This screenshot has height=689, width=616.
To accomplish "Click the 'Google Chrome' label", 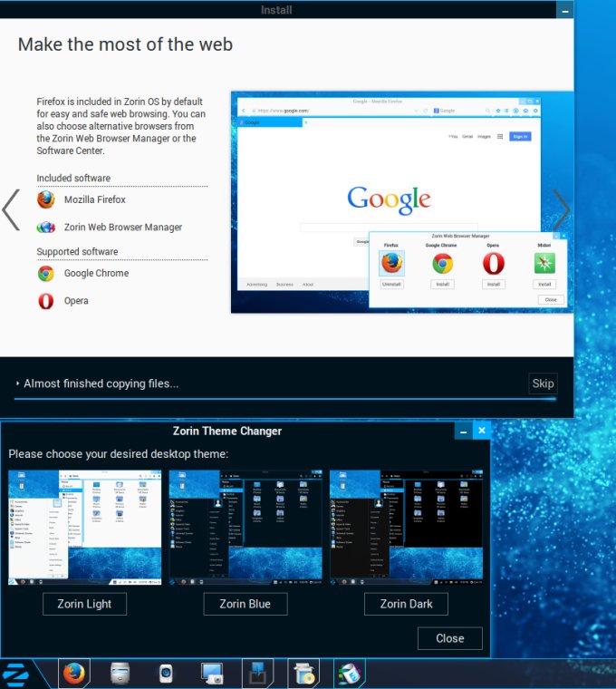I will [x=97, y=273].
